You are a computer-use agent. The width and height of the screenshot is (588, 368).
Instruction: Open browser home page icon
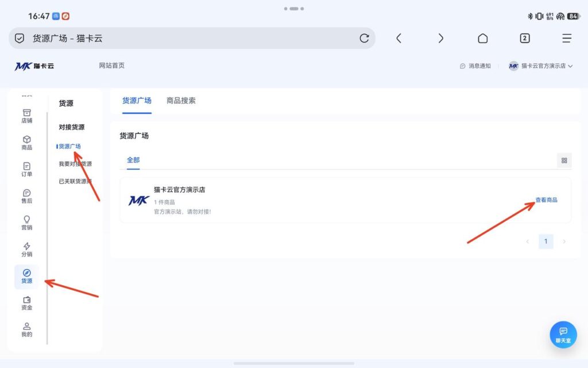coord(482,39)
